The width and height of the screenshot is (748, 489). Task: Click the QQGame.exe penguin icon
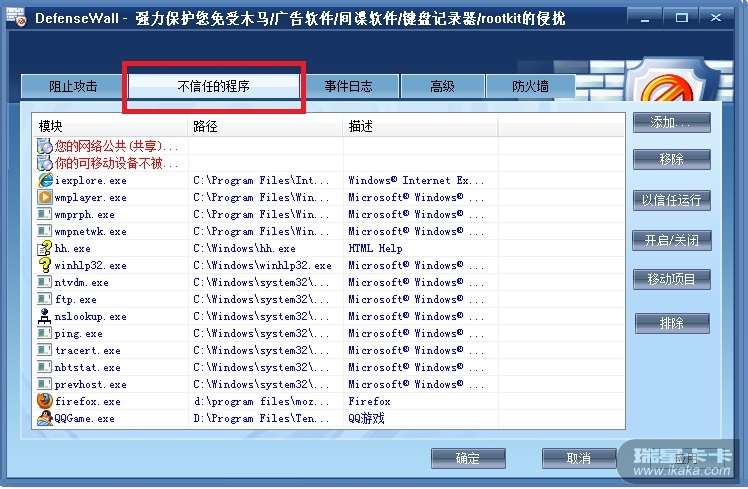tap(45, 418)
